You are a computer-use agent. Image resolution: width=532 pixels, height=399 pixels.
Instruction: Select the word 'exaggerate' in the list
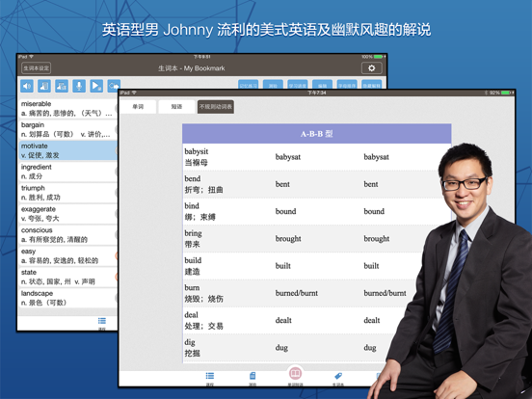(67, 214)
